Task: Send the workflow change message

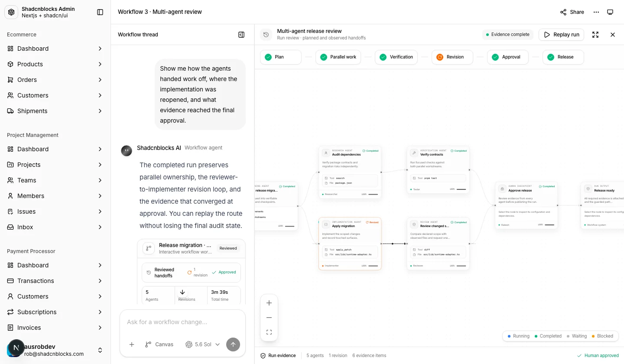Action: (233, 344)
